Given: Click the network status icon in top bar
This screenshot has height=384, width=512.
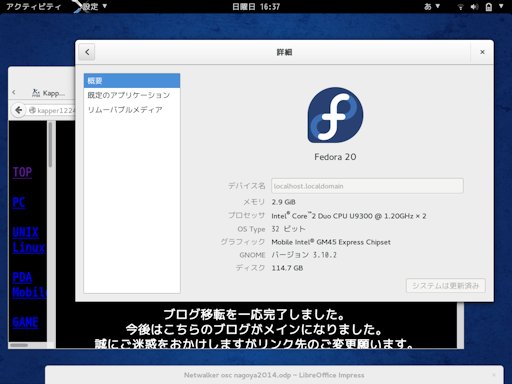Looking at the screenshot, I should tap(460, 7).
